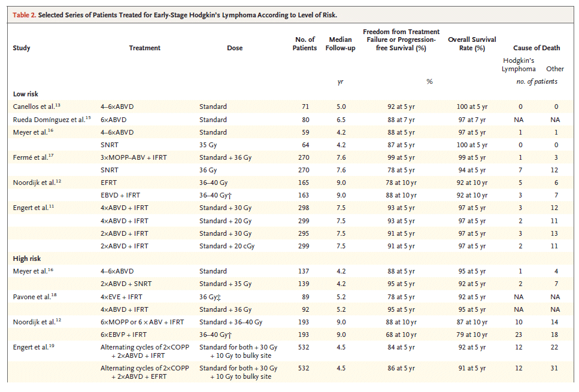Select the Low risk section heading
The height and width of the screenshot is (392, 579).
pos(27,94)
